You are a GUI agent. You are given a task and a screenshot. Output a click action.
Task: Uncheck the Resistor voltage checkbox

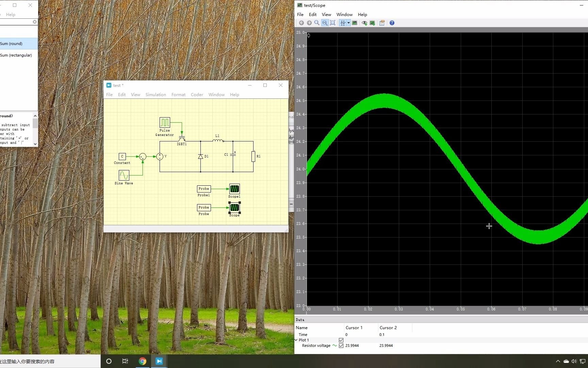coord(341,346)
